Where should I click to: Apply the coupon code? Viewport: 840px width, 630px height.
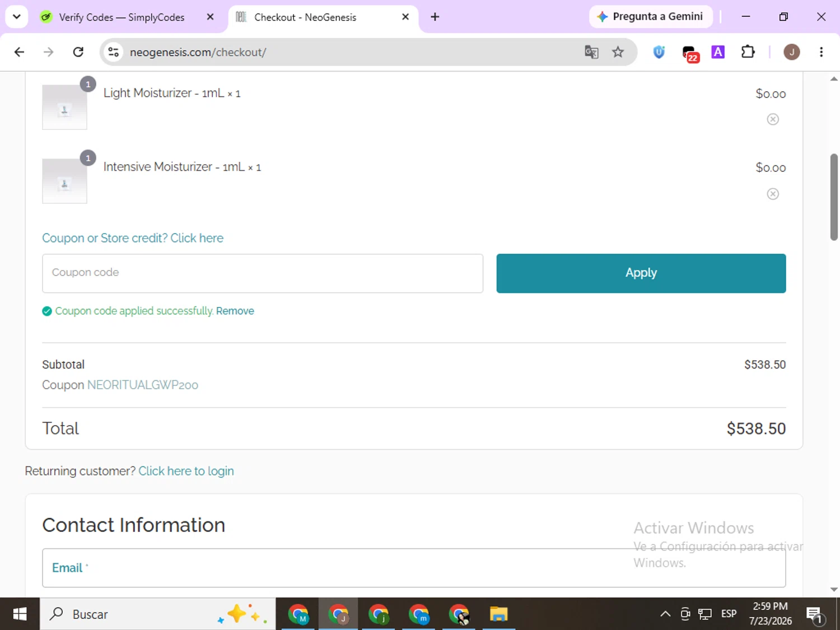coord(641,273)
